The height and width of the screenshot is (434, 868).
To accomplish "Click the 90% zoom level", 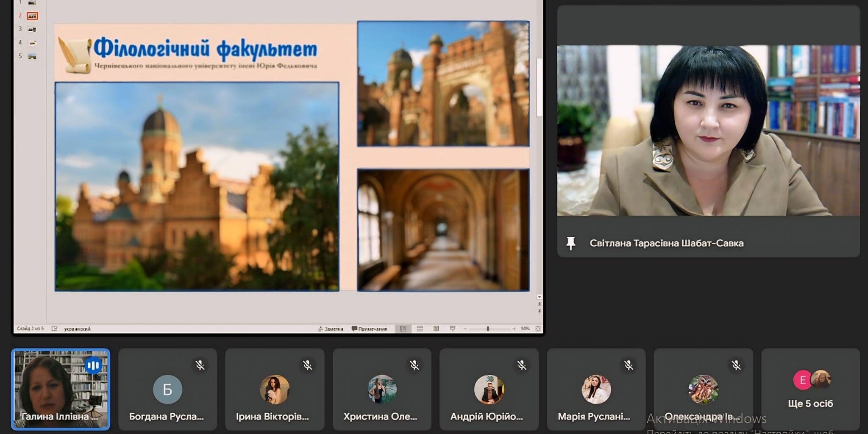I will tap(526, 329).
